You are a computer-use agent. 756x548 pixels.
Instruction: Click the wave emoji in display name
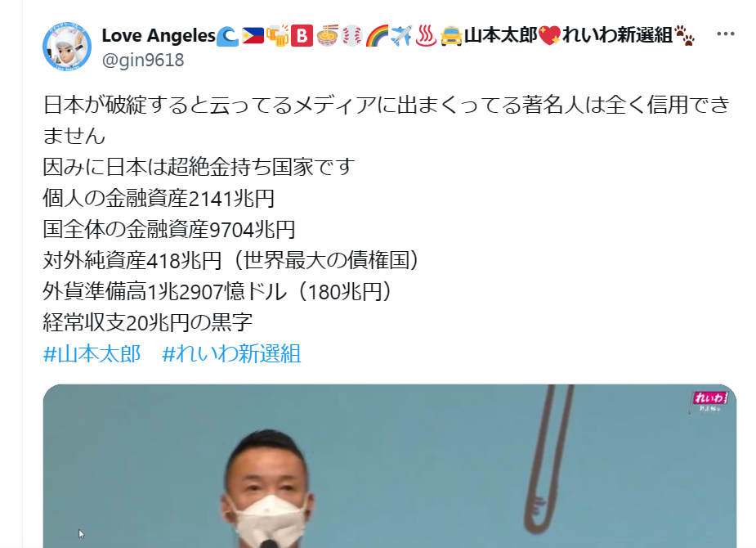point(227,36)
